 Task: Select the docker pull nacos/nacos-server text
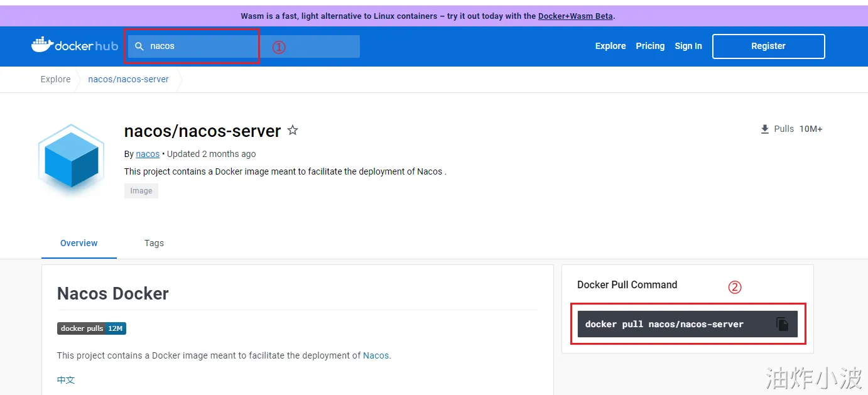pos(665,324)
